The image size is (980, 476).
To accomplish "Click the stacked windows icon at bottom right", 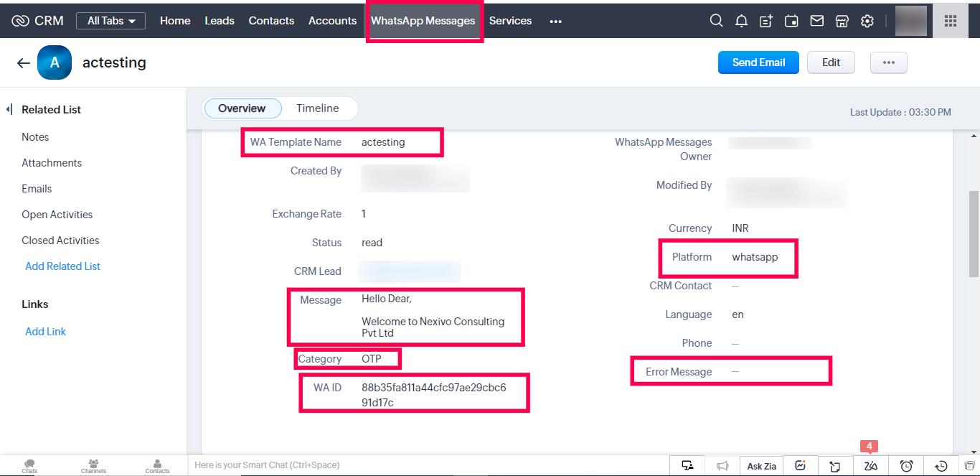I will pyautogui.click(x=969, y=466).
